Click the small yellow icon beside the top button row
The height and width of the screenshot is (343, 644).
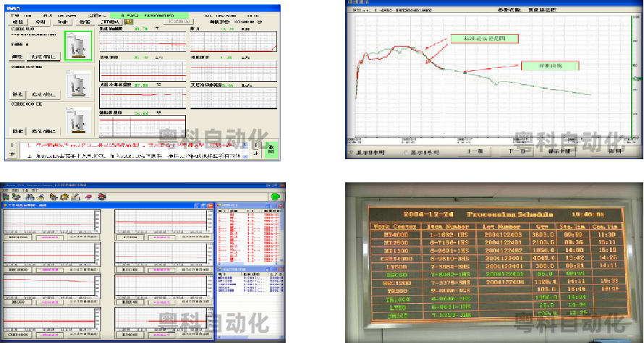(129, 22)
